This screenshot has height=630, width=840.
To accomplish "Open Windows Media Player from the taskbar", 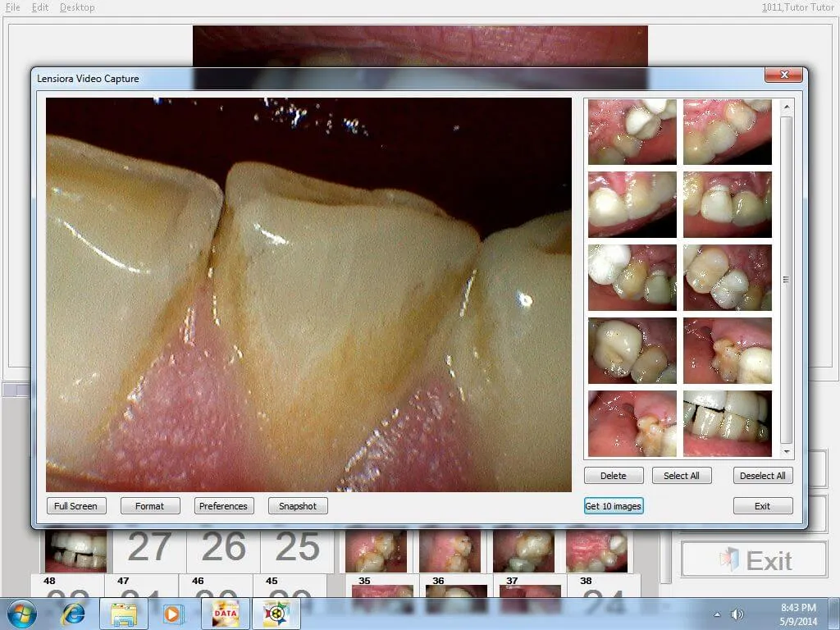I will 172,613.
